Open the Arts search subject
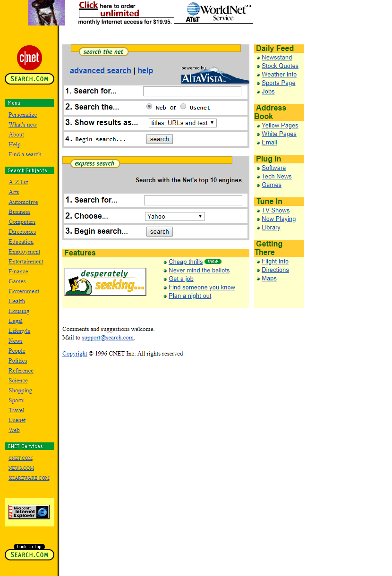 point(14,192)
